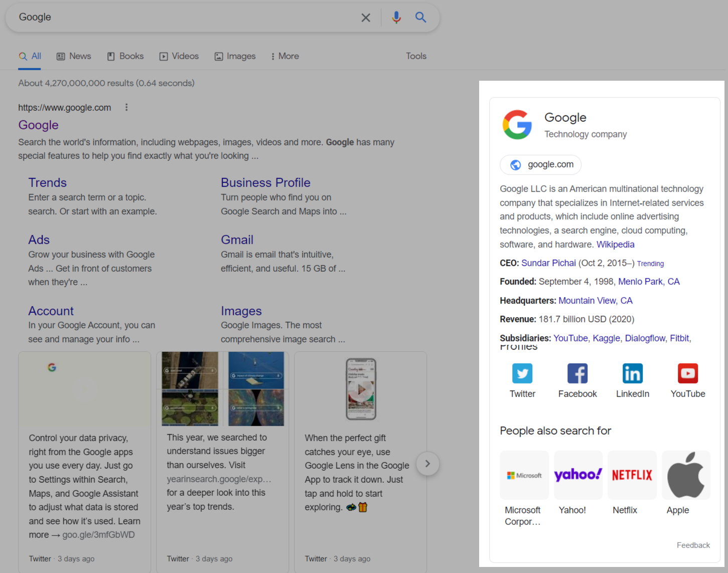Open the yearinsearch.google link in tweet

[219, 479]
